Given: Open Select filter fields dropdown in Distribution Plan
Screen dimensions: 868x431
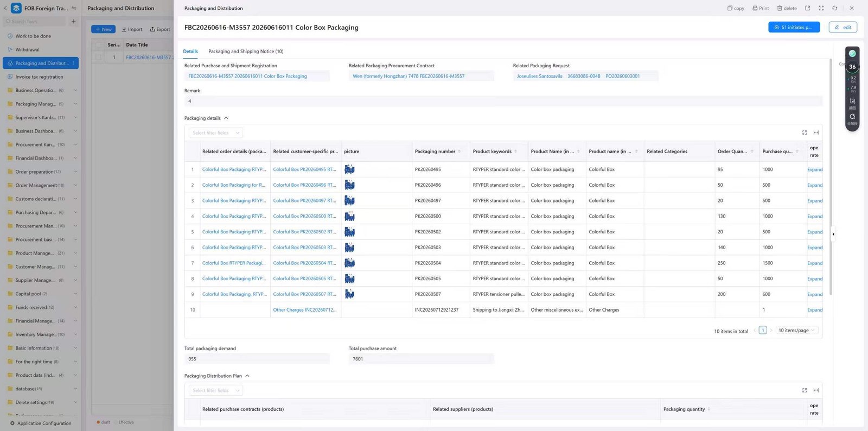Looking at the screenshot, I should pyautogui.click(x=216, y=390).
